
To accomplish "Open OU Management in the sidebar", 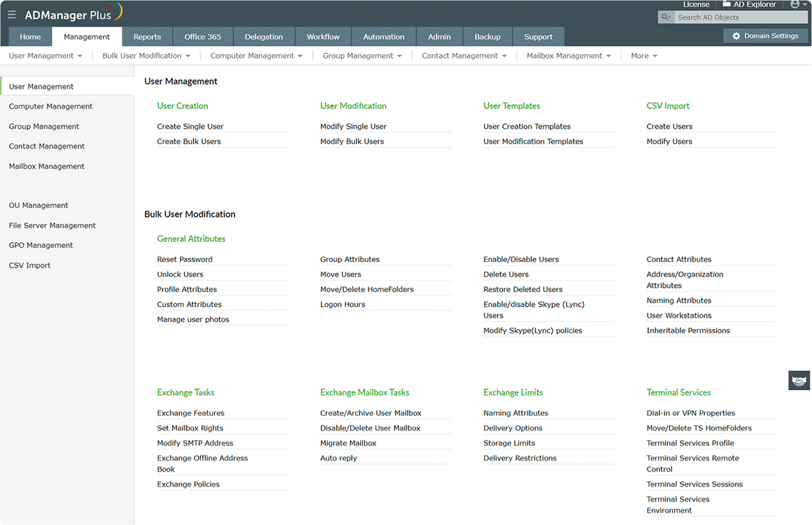I will (38, 205).
